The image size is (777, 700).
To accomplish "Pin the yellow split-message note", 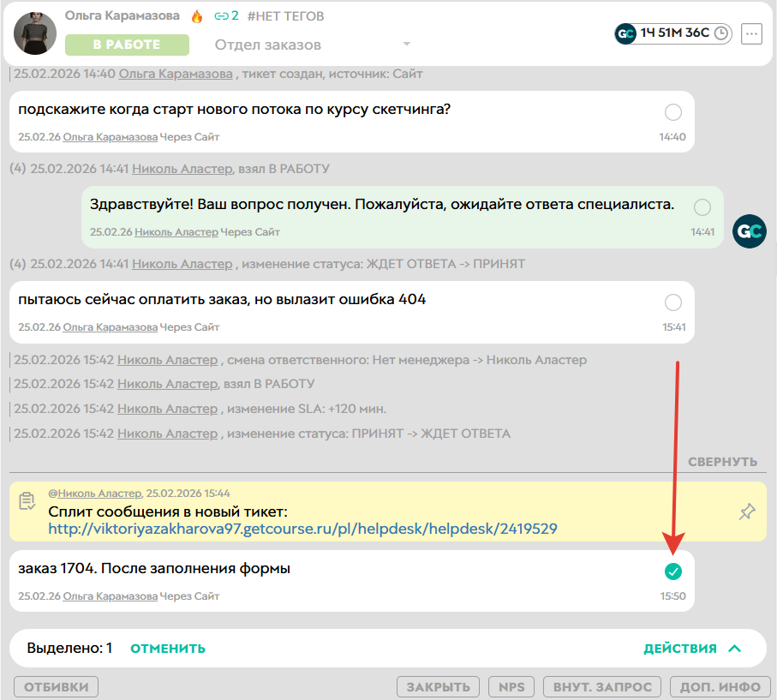I will pyautogui.click(x=747, y=512).
